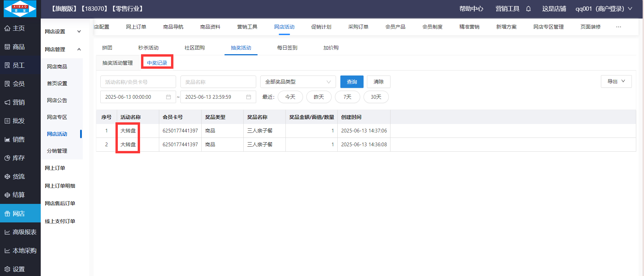This screenshot has height=276, width=644.
Task: Select the 商品 products sidebar icon
Action: [x=7, y=47]
